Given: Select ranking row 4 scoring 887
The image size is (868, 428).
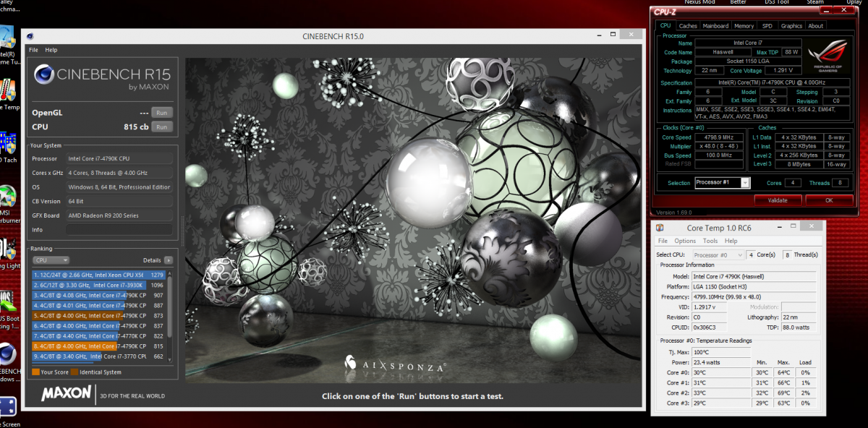Looking at the screenshot, I should (x=98, y=305).
